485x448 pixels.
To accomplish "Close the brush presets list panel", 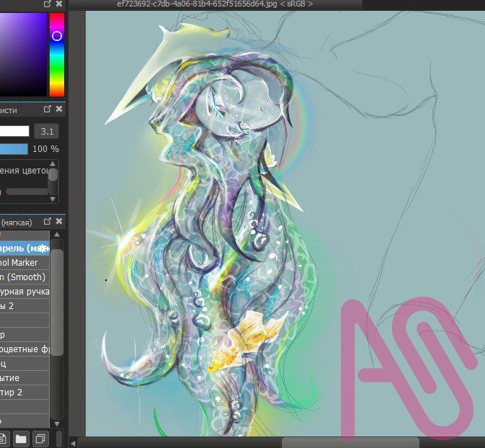I will point(59,222).
